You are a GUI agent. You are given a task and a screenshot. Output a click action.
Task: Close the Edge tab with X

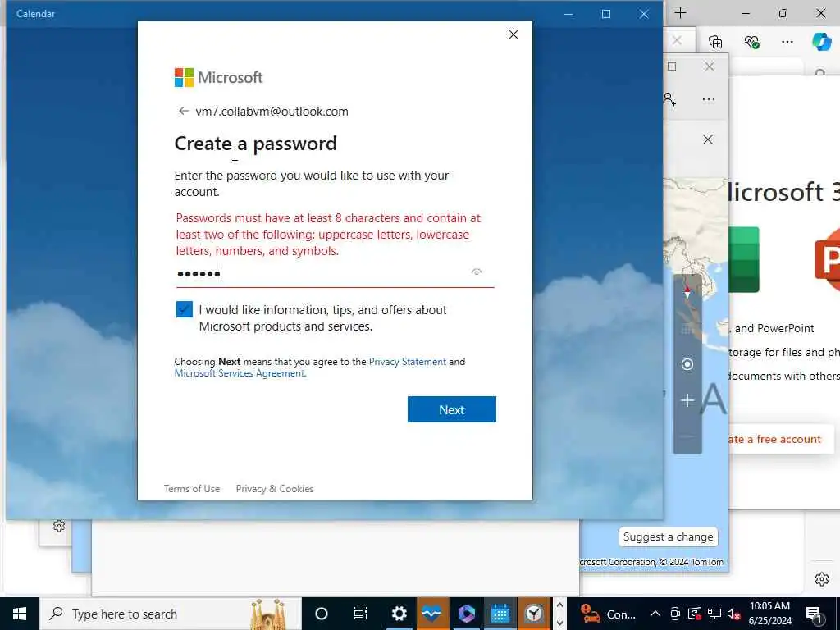pyautogui.click(x=677, y=41)
